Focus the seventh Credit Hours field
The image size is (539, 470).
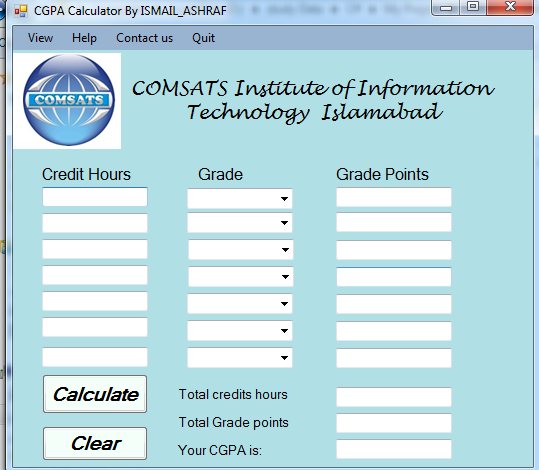click(x=95, y=357)
